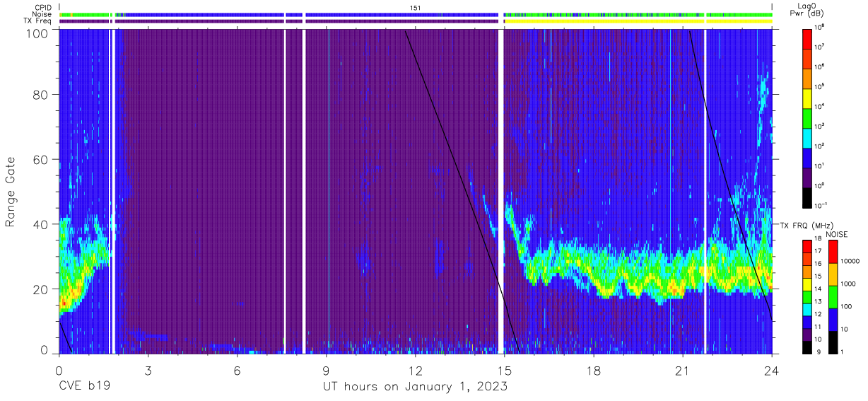Image resolution: width=868 pixels, height=401 pixels.
Task: Click the green 10^3 segment of power colorbar
Action: tap(808, 117)
